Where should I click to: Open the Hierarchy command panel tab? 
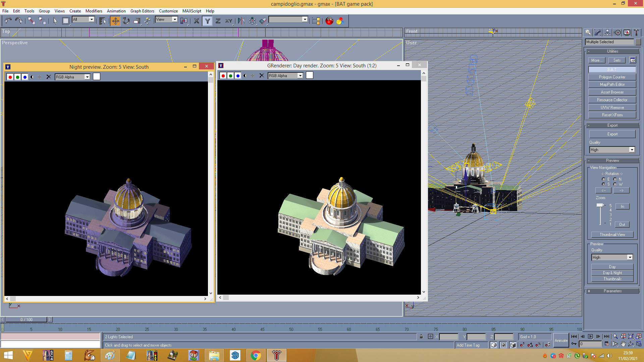pos(607,33)
